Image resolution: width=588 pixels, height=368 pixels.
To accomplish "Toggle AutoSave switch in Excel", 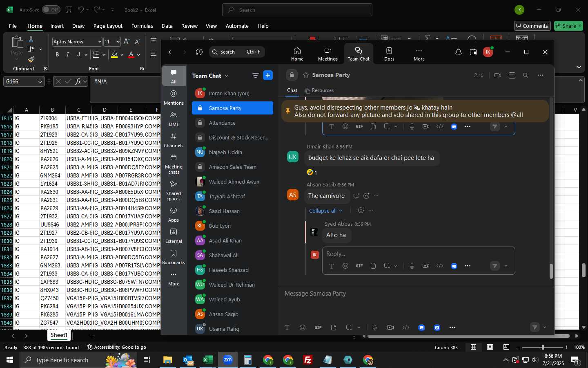I will pos(51,10).
